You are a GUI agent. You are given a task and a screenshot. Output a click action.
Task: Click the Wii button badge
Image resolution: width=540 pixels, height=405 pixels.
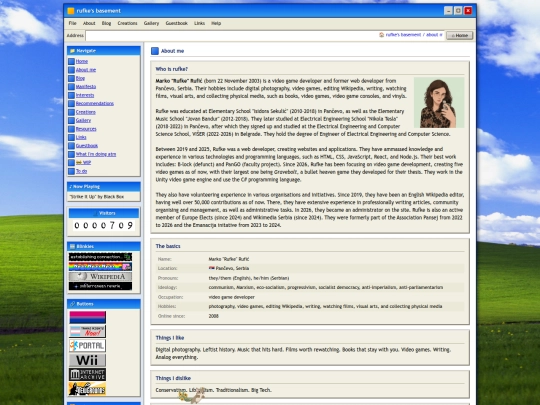(87, 360)
